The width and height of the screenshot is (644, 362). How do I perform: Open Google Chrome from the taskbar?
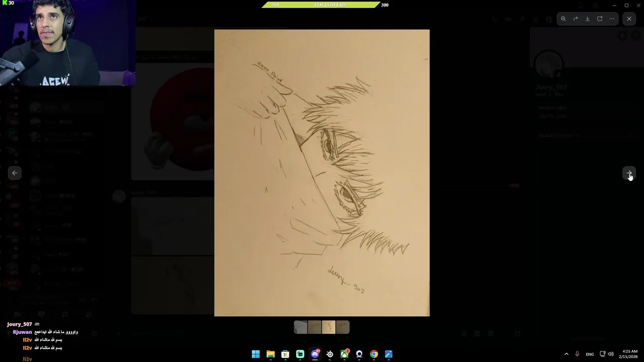[374, 354]
